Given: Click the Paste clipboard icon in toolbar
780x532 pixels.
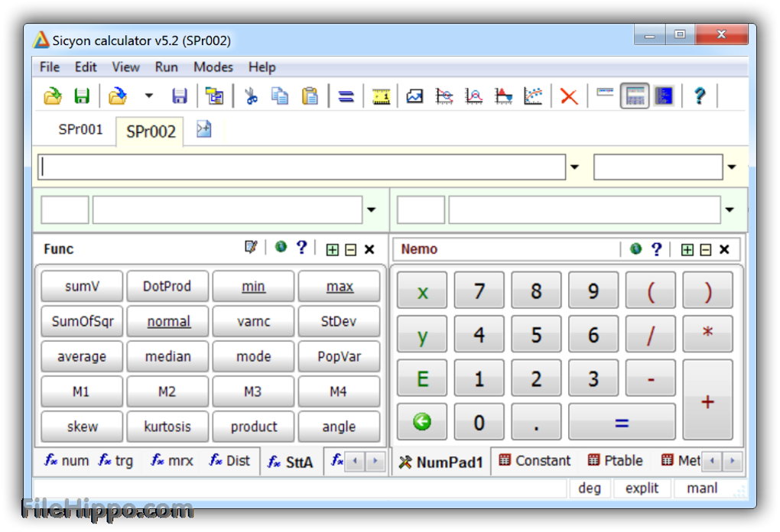Looking at the screenshot, I should (310, 96).
